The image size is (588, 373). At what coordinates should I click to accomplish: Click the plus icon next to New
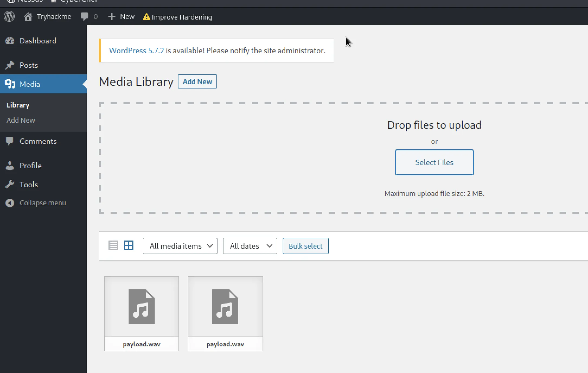pyautogui.click(x=111, y=17)
